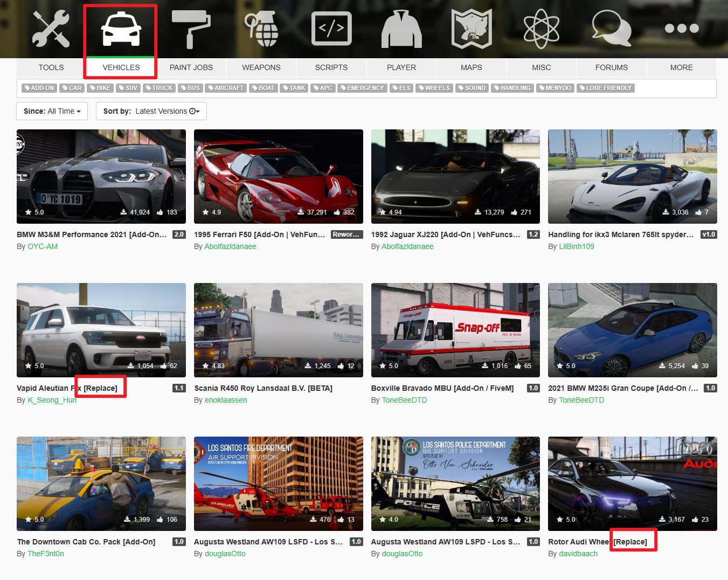The width and height of the screenshot is (728, 580).
Task: Open the Misc atom icon
Action: pyautogui.click(x=542, y=29)
